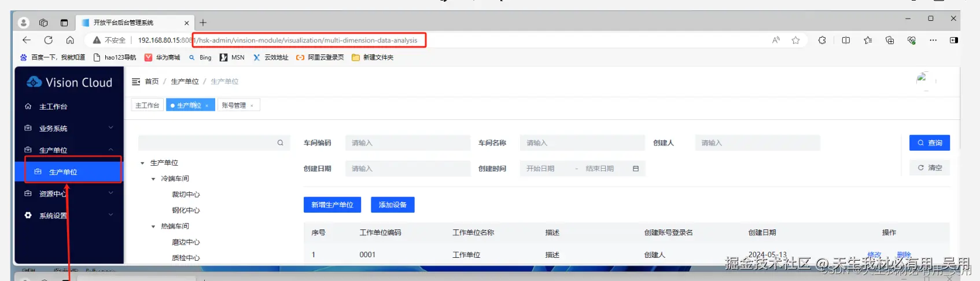Switch to the 主工作台 page tab

pyautogui.click(x=147, y=105)
